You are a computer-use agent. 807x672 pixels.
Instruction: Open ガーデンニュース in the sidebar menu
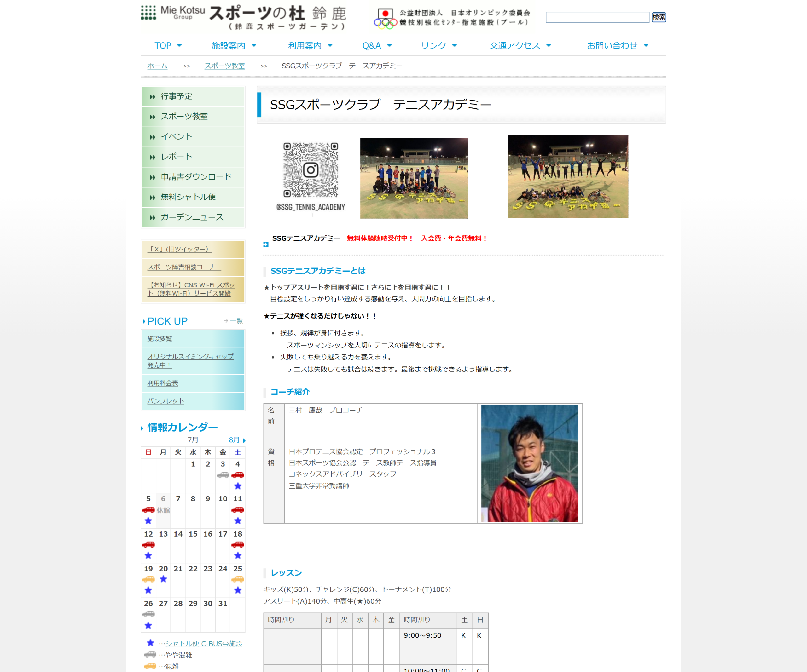193,218
